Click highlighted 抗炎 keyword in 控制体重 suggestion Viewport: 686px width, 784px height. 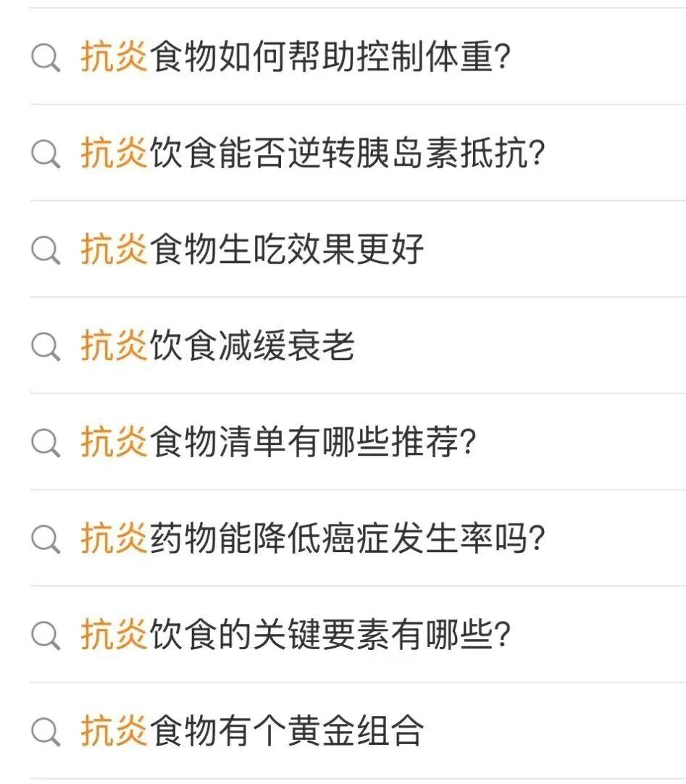point(114,57)
